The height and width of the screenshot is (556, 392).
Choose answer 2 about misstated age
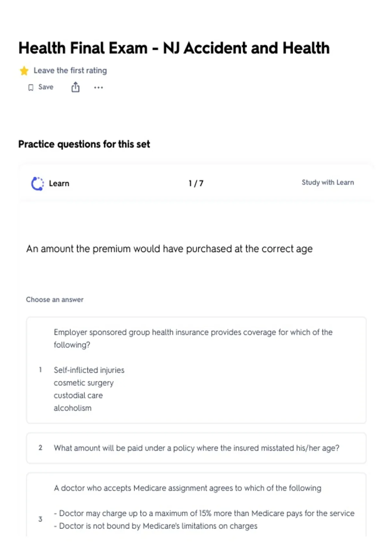click(196, 448)
